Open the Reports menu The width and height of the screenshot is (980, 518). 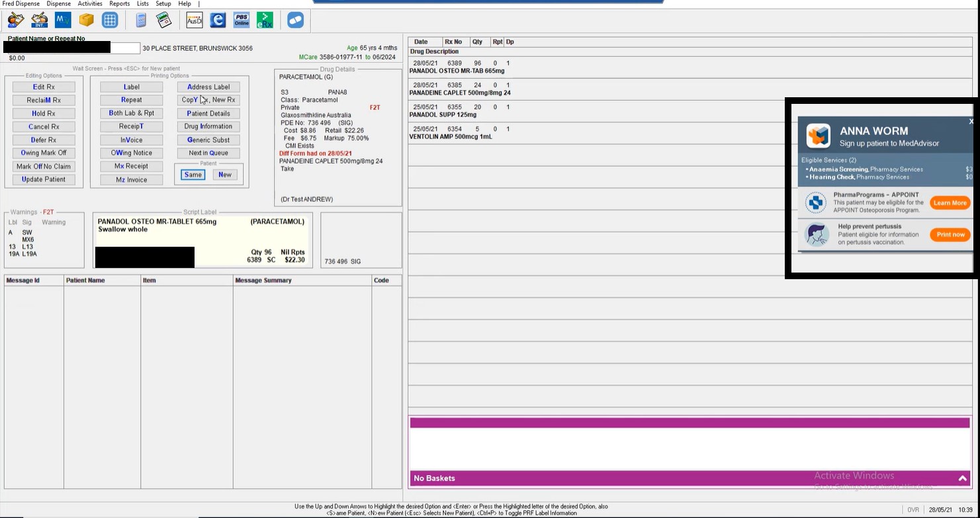(x=119, y=4)
